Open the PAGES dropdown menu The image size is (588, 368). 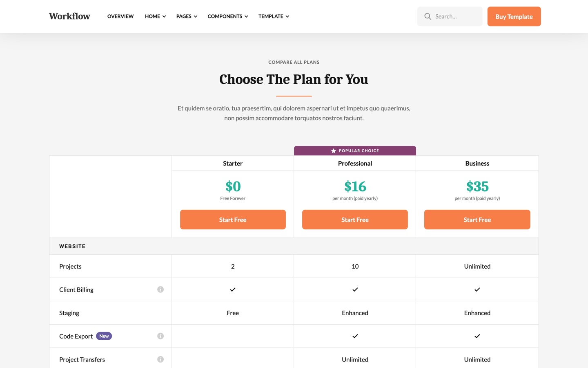click(x=186, y=16)
